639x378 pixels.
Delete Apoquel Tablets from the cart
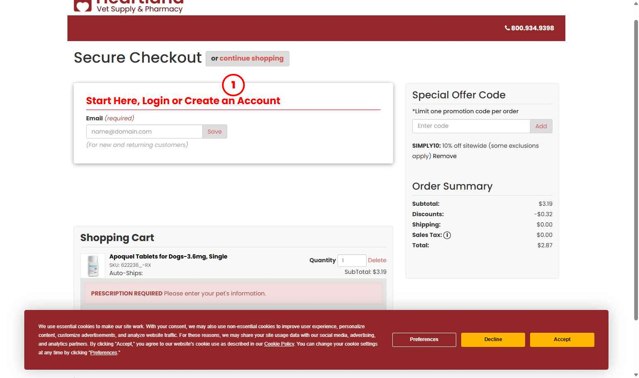[x=377, y=260]
